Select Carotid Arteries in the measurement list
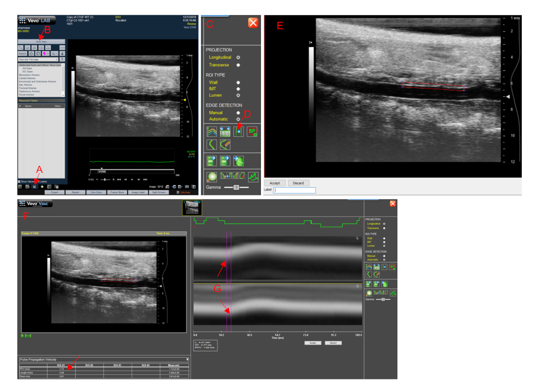Viewport: 537px width, 392px height. (28, 78)
